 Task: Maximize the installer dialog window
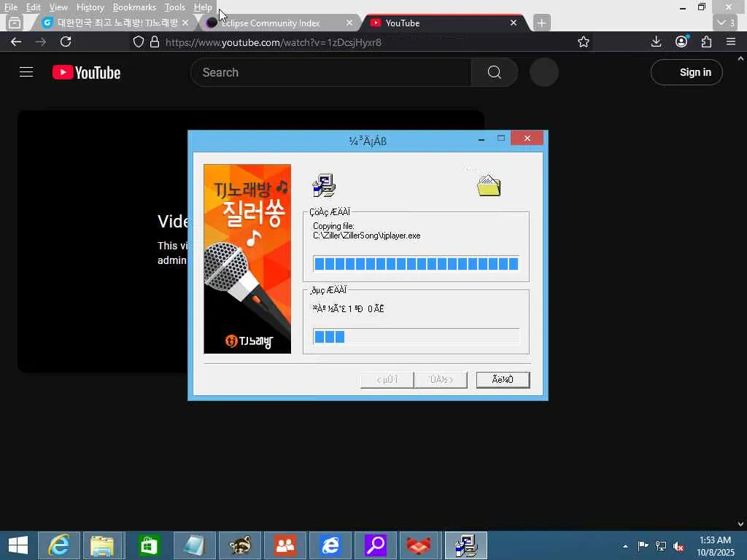[x=500, y=139]
